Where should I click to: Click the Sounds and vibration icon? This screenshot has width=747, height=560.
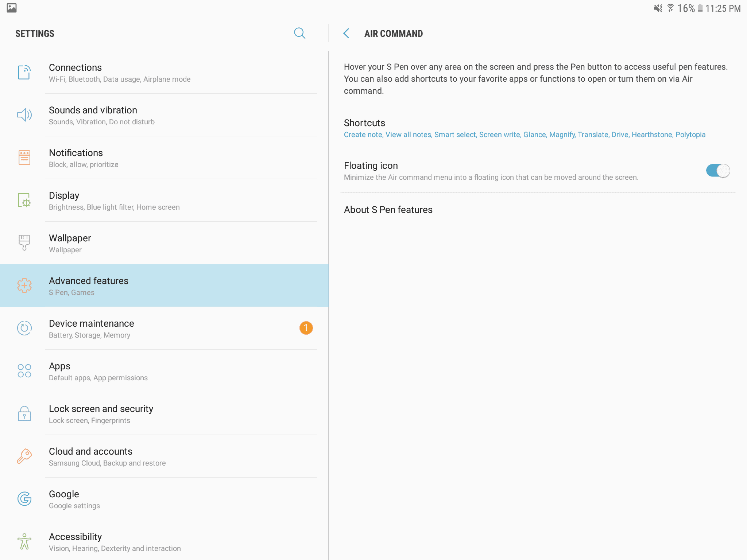click(x=24, y=115)
